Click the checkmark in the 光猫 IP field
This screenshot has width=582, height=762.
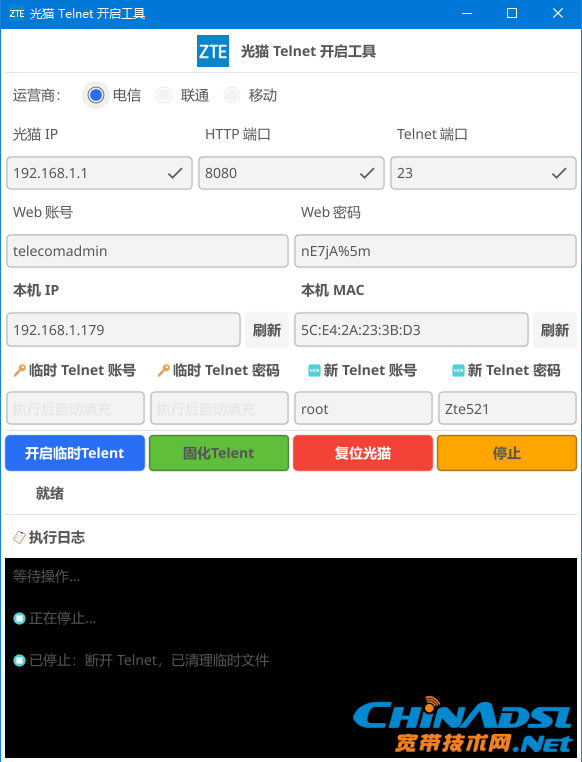pyautogui.click(x=175, y=173)
